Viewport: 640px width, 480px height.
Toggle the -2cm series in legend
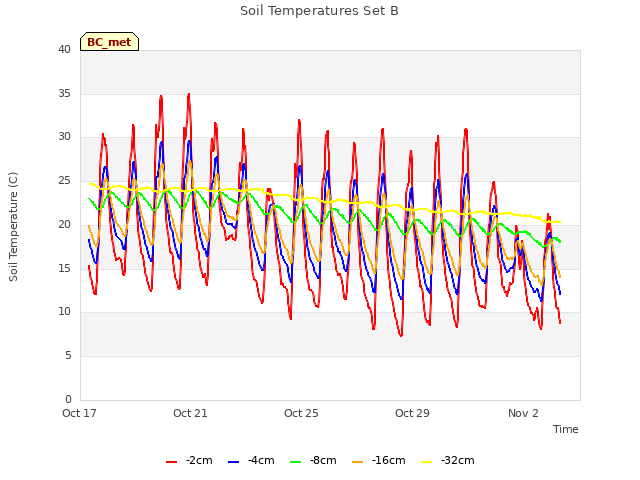[x=189, y=460]
